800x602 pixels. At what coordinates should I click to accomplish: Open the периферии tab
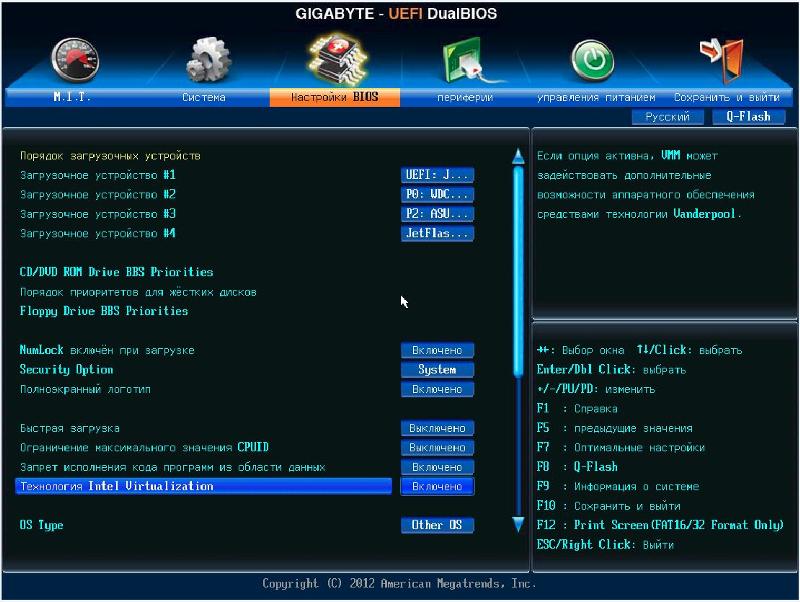(x=465, y=97)
